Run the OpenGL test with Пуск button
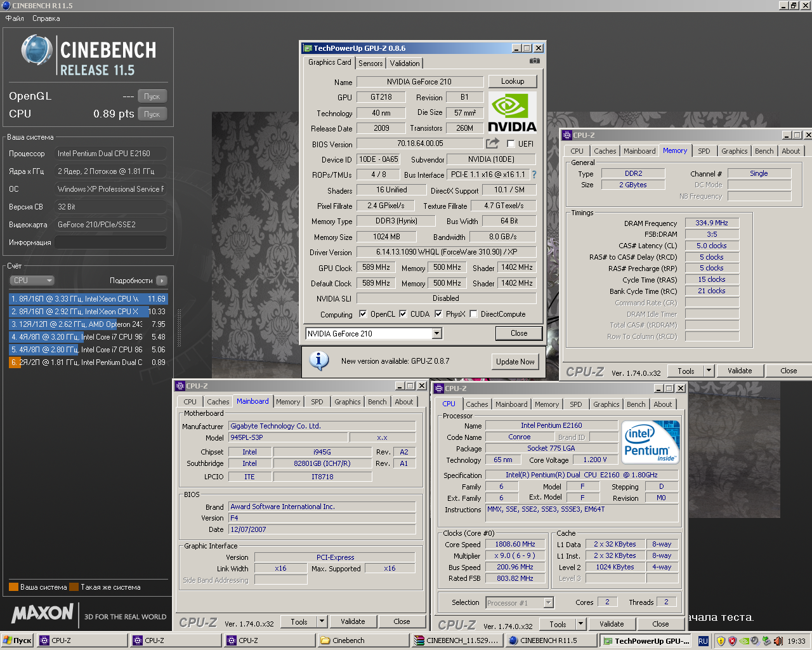812x650 pixels. (152, 96)
